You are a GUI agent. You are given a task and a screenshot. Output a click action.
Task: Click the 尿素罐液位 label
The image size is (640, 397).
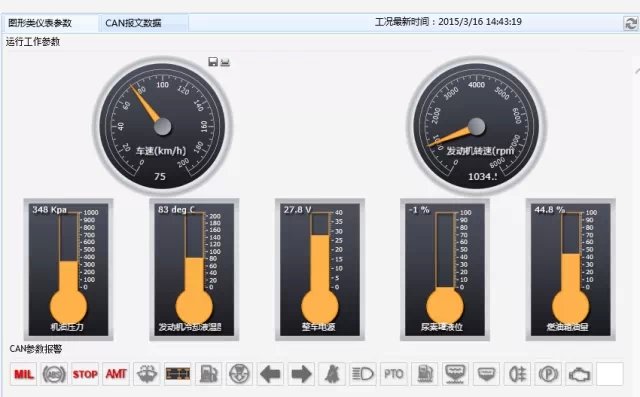click(442, 327)
